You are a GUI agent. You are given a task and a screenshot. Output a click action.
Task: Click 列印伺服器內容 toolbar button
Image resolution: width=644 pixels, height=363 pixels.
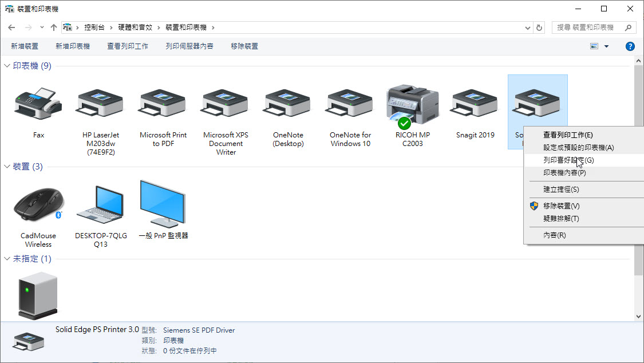tap(189, 46)
